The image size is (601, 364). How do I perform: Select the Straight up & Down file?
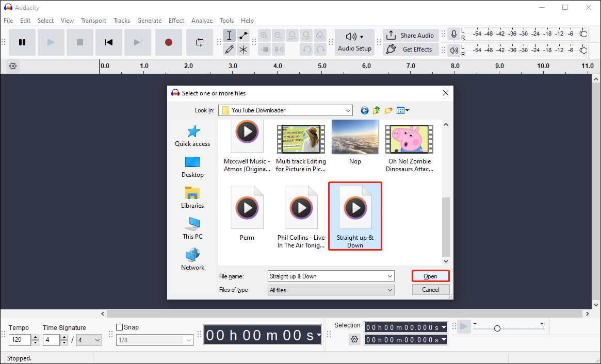pos(355,217)
